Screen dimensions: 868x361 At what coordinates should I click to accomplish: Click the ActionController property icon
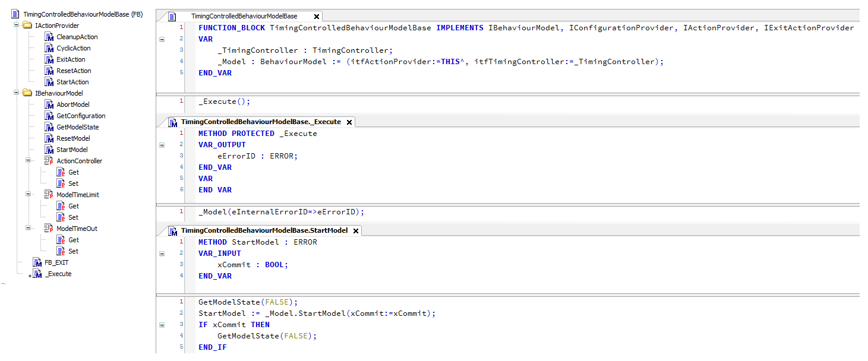49,161
